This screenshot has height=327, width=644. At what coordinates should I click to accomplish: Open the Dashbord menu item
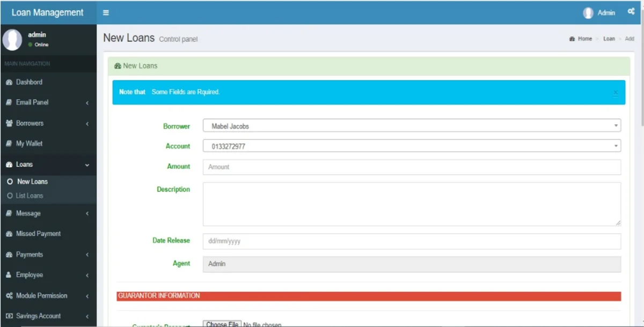coord(48,82)
